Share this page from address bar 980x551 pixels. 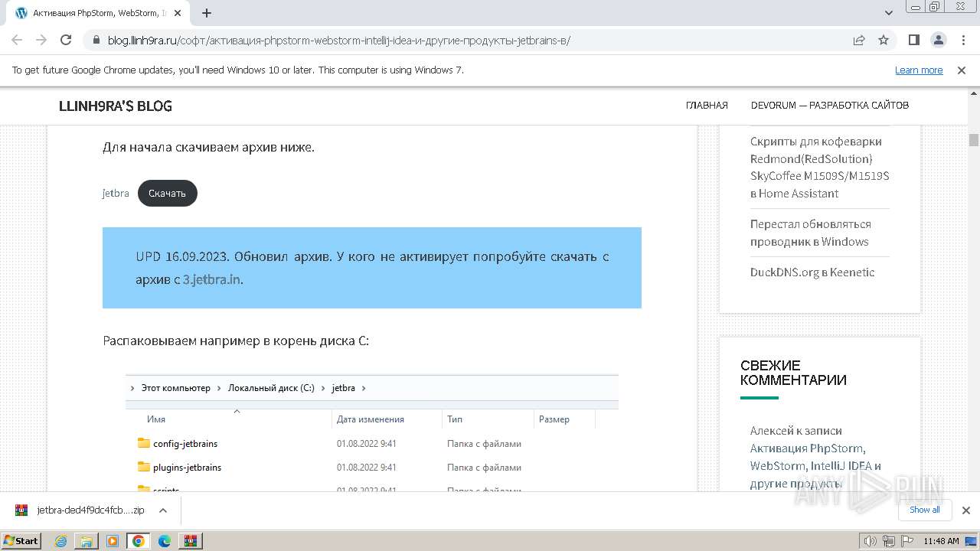point(859,40)
